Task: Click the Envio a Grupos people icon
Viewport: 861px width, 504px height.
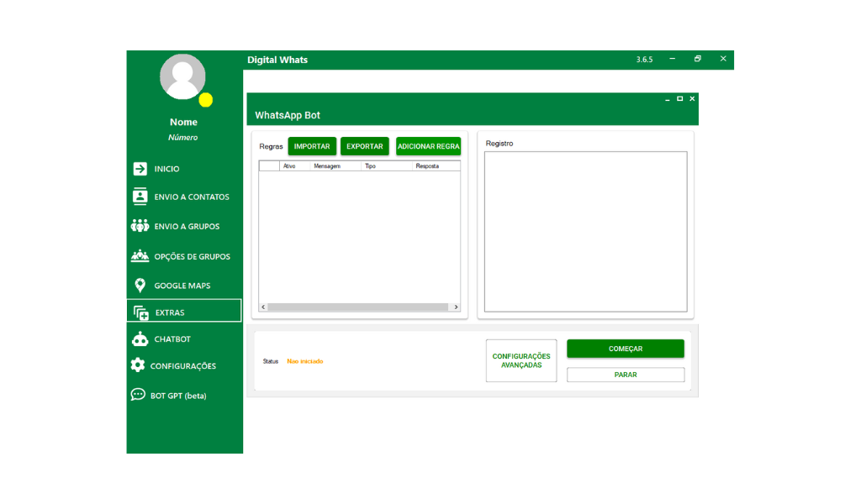Action: click(140, 226)
